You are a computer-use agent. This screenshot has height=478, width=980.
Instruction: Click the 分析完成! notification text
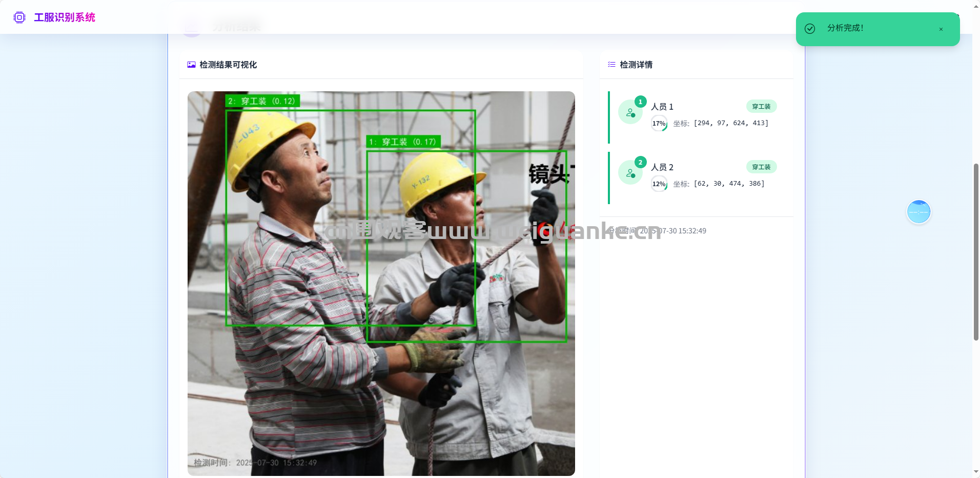click(845, 28)
